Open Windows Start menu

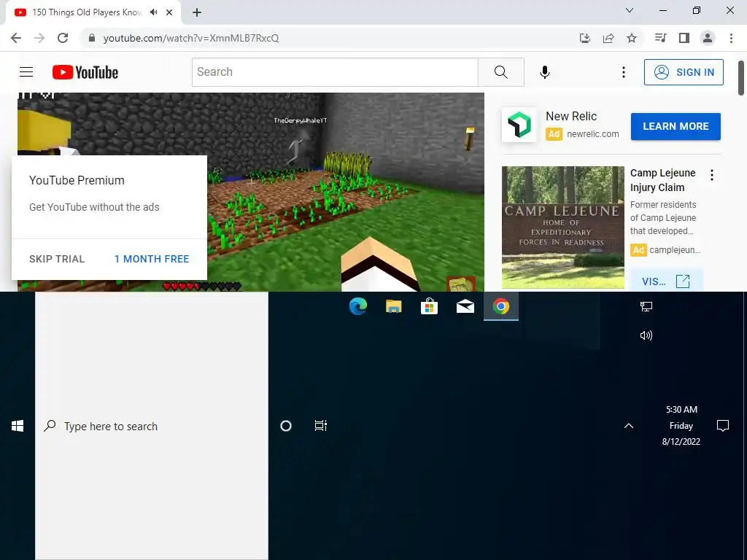(x=18, y=426)
